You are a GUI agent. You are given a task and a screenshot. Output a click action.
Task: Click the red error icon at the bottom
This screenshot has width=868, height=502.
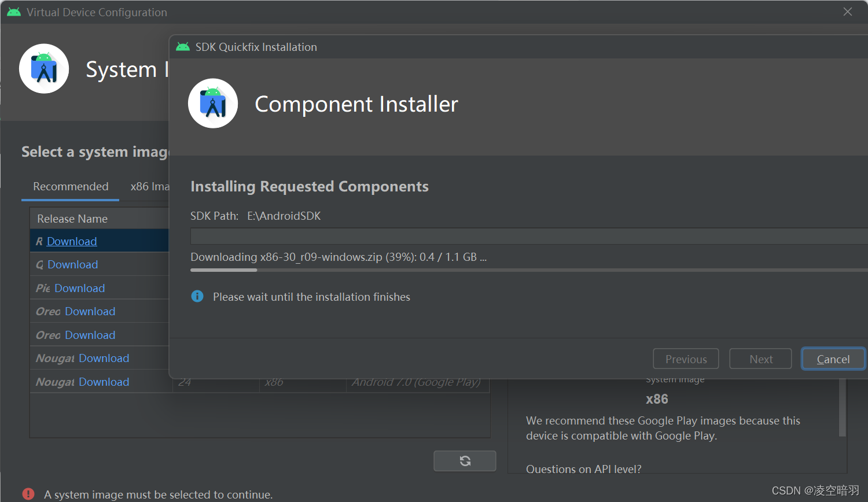pyautogui.click(x=28, y=494)
